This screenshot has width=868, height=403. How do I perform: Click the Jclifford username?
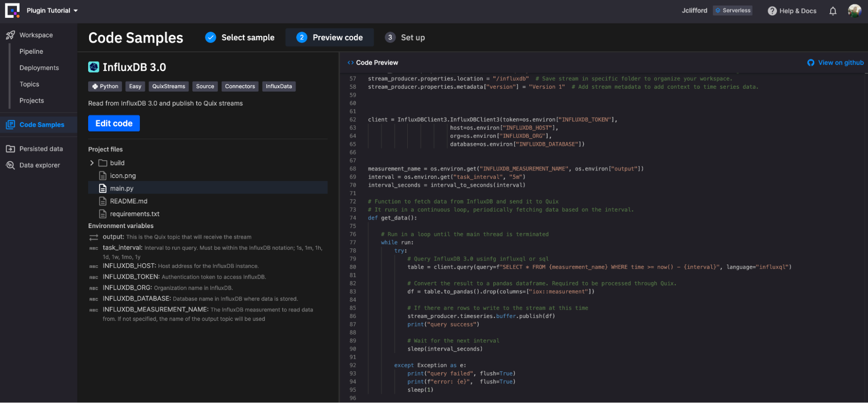coord(694,10)
